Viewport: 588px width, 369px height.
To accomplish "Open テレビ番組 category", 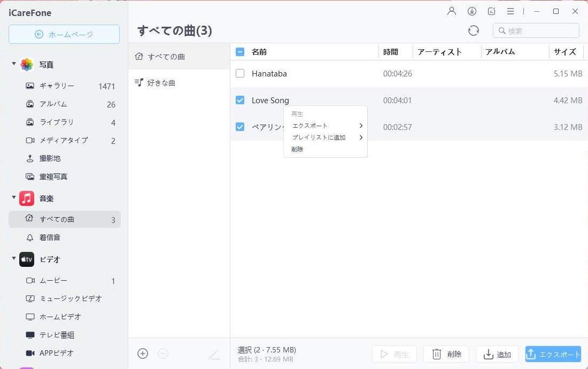I will click(x=65, y=335).
